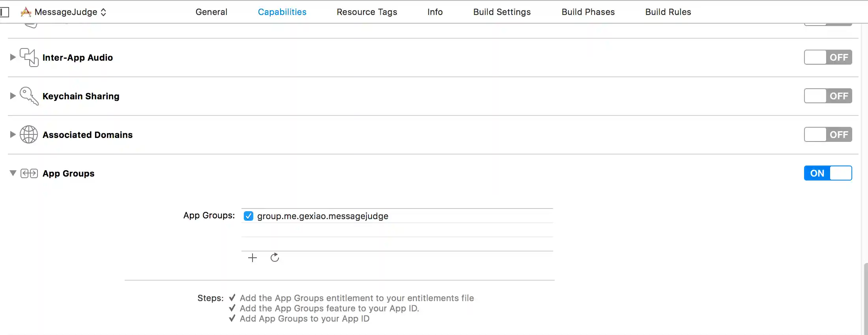
Task: Add a new app group with the plus icon
Action: pyautogui.click(x=253, y=257)
